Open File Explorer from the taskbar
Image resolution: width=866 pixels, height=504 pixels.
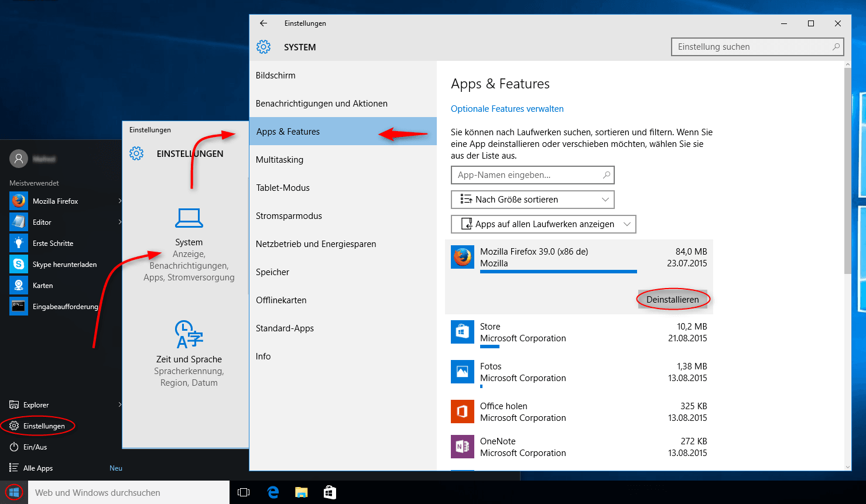pos(302,492)
